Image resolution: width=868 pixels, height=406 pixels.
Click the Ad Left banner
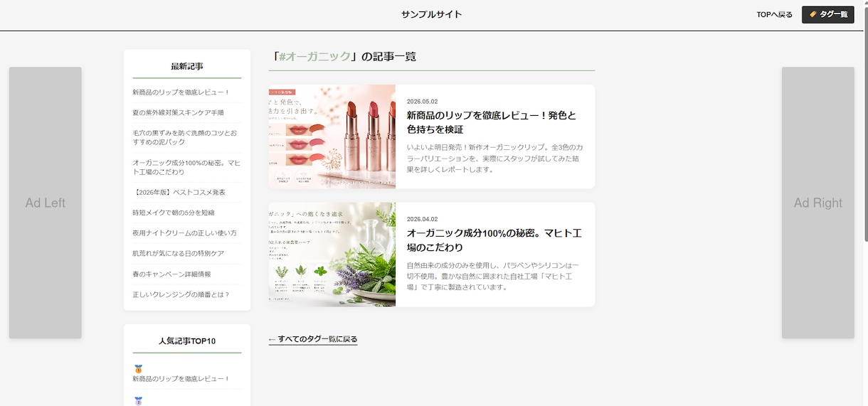coord(46,203)
